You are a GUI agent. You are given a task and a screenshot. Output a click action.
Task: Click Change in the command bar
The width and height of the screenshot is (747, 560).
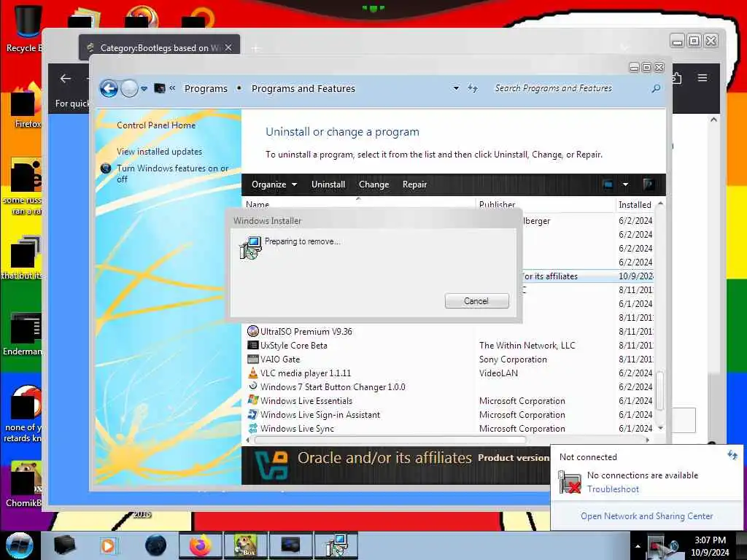pos(374,184)
